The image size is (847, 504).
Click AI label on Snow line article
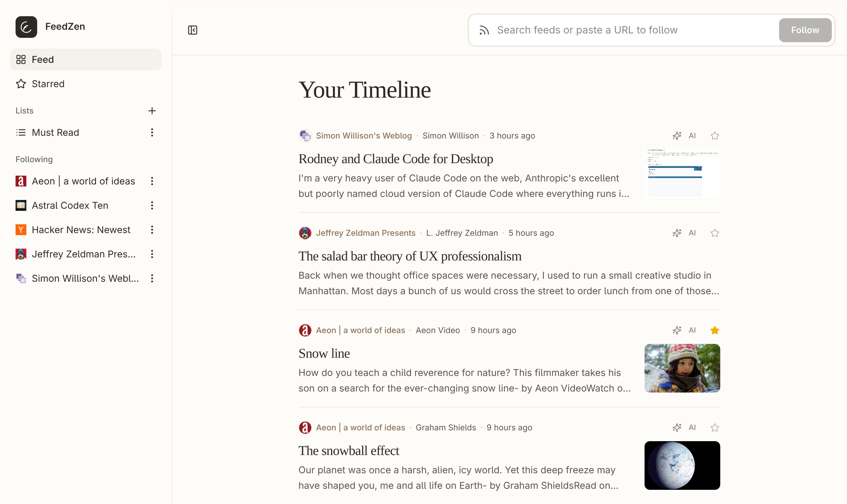coord(692,330)
